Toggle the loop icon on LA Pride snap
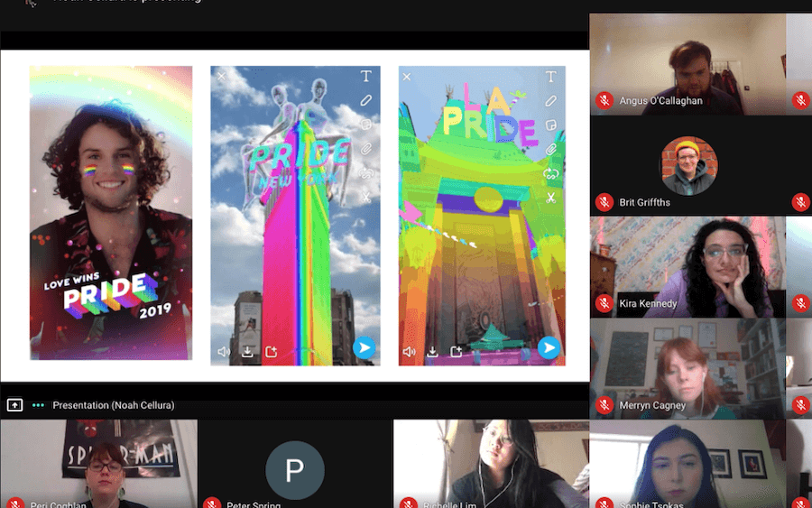The width and height of the screenshot is (812, 508). 551,174
